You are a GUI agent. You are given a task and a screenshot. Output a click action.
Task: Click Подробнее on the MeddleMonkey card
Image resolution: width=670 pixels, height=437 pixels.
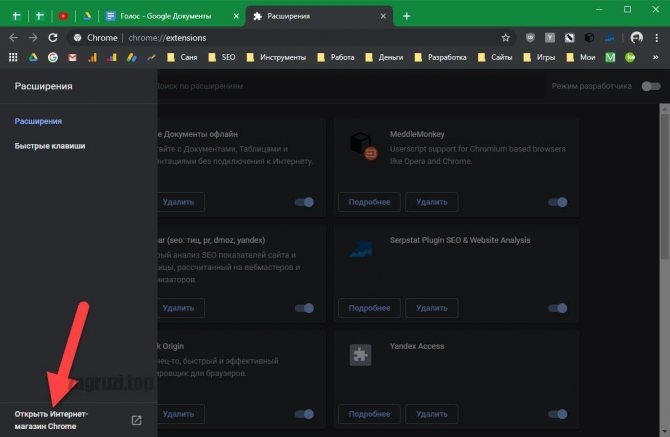click(x=369, y=202)
